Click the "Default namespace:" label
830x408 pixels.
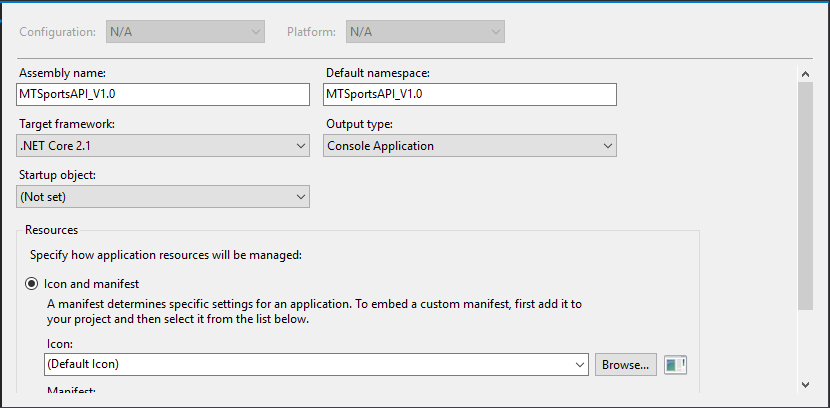(x=377, y=73)
